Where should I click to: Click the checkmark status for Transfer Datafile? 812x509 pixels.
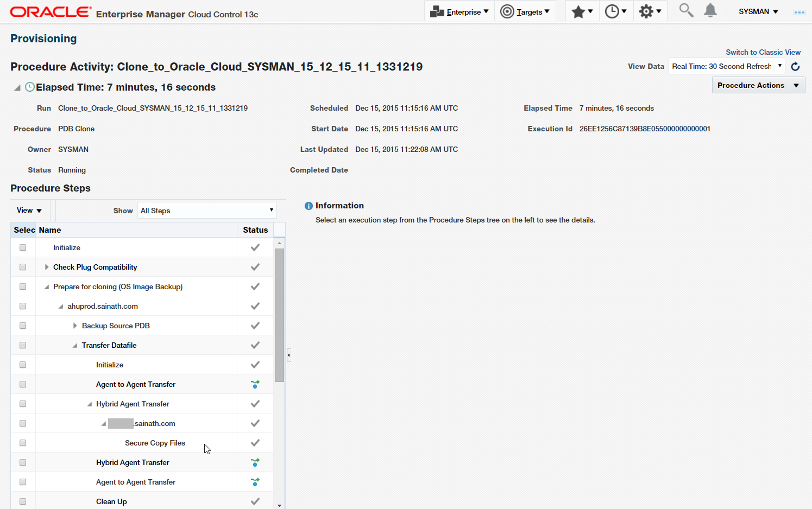pyautogui.click(x=255, y=345)
